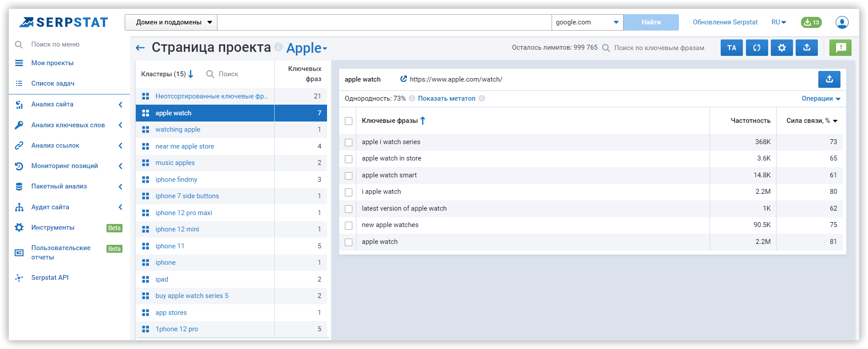Screen dimensions: 868x349
Task: Click the main domain search input field
Action: (x=384, y=22)
